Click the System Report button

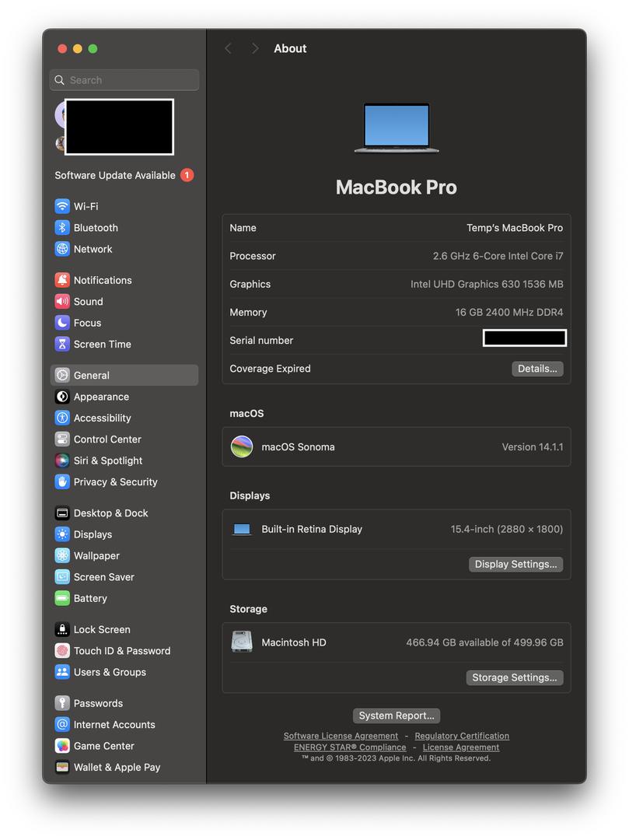[396, 716]
